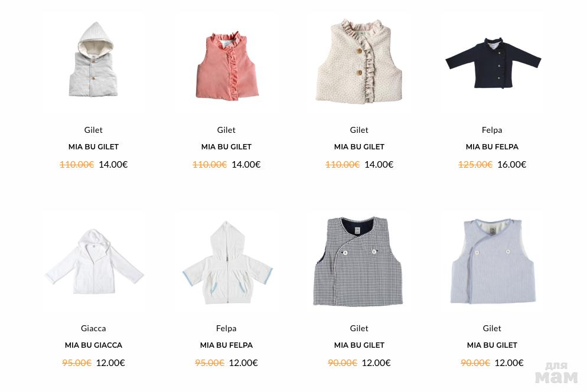Open the MIA BU GIACCA product link

93,345
